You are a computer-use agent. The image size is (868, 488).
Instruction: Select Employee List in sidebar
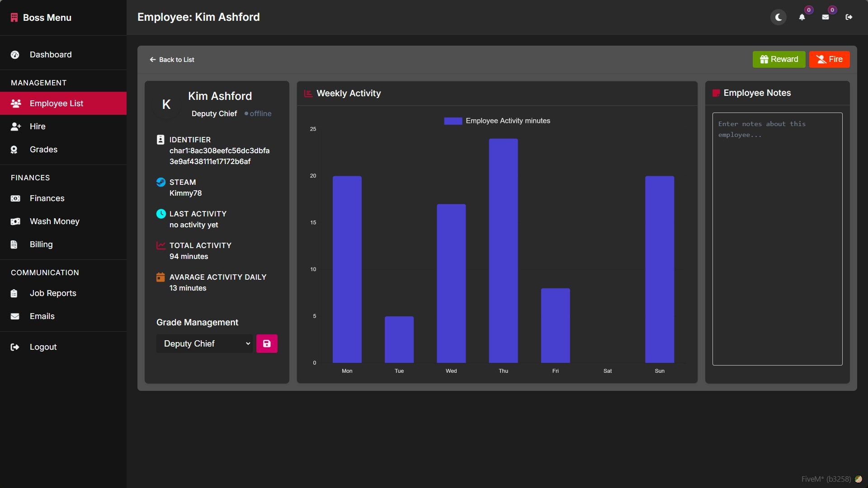(x=63, y=103)
